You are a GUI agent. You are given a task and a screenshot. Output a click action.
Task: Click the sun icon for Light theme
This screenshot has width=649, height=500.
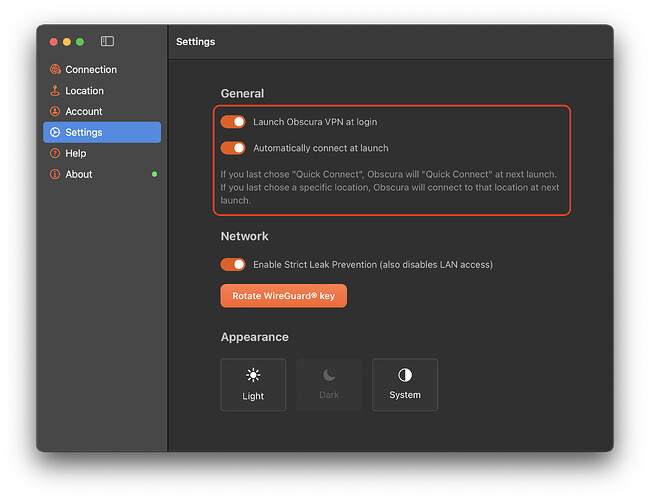[253, 375]
